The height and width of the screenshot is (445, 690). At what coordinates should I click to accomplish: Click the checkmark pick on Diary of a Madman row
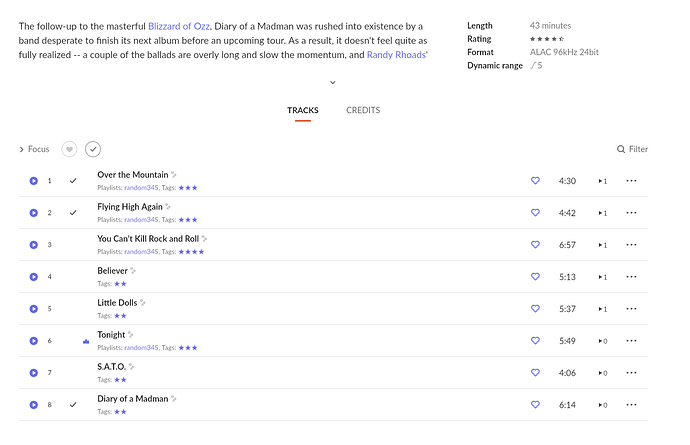pos(73,405)
